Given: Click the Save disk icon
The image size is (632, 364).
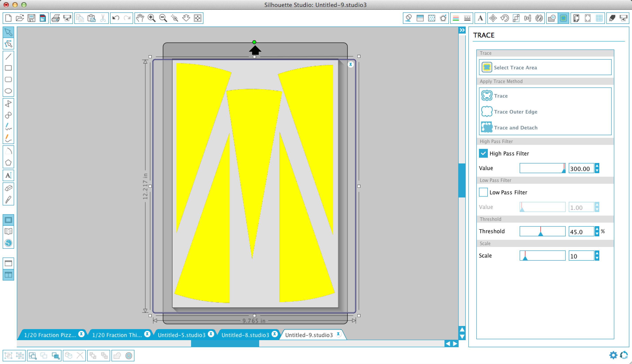Looking at the screenshot, I should click(31, 18).
